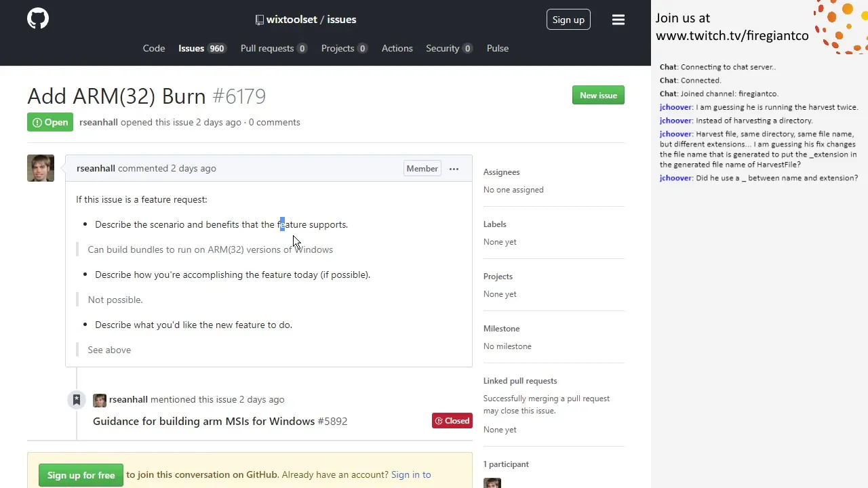
Task: Click 'Chat: Joined channel: firegiantco.' line
Action: pyautogui.click(x=719, y=94)
